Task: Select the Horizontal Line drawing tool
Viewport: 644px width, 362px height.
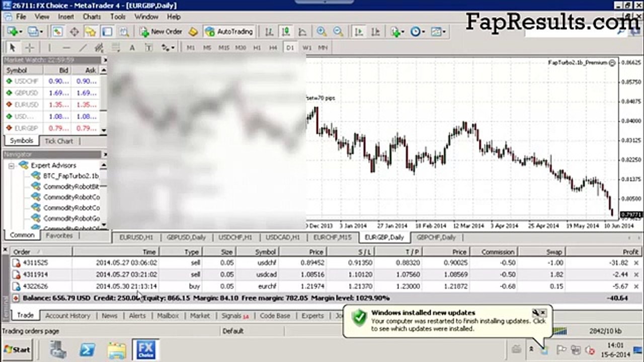Action: point(66,48)
